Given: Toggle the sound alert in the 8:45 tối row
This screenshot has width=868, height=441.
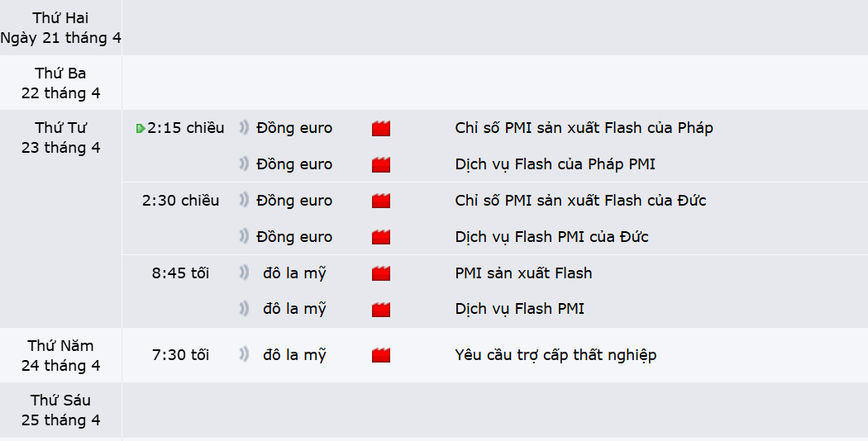Looking at the screenshot, I should (244, 273).
